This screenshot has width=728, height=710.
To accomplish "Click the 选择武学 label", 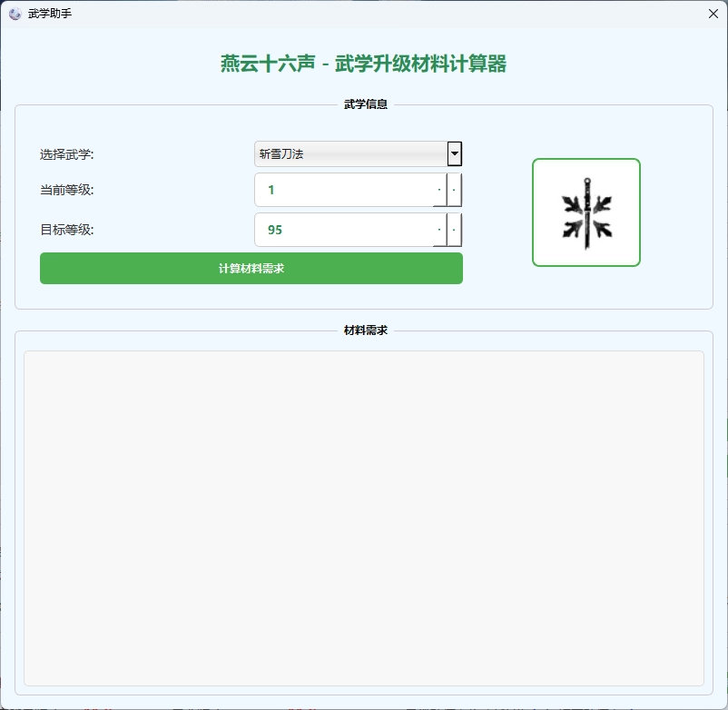I will pos(67,154).
